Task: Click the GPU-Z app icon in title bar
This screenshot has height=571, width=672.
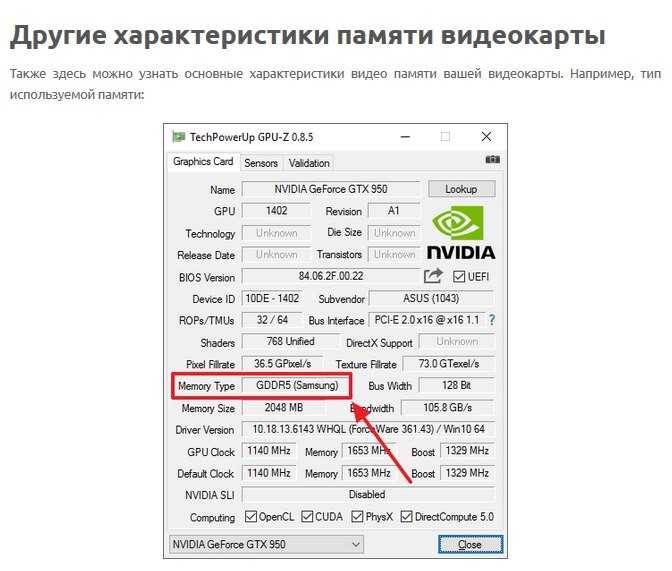Action: tap(178, 137)
